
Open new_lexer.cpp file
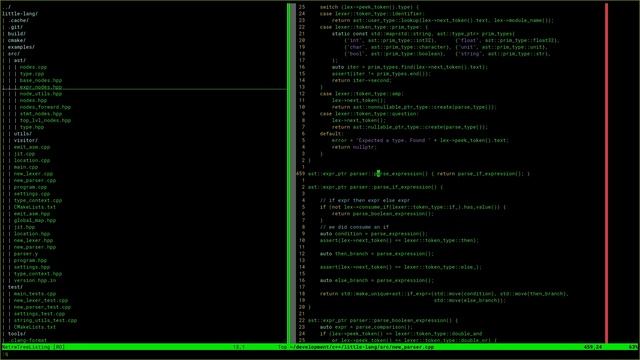[33, 174]
